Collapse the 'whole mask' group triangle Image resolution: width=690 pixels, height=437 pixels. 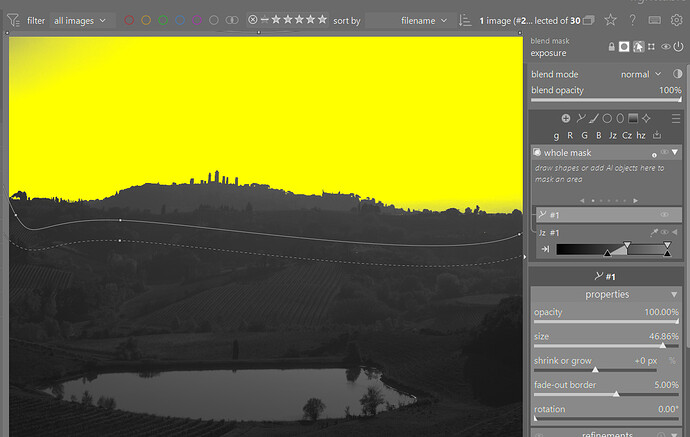675,152
